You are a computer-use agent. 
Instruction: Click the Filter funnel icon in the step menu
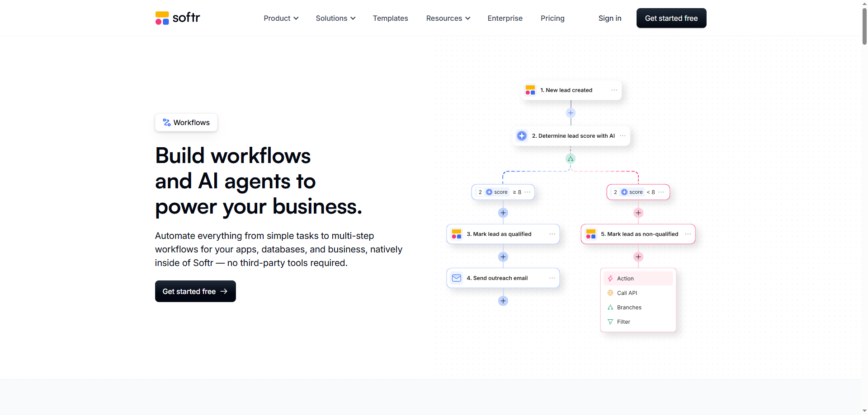point(611,322)
